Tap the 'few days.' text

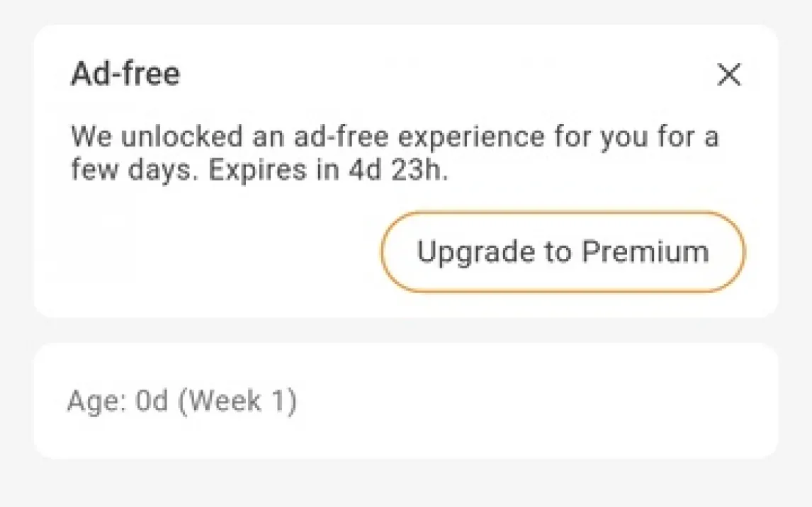click(135, 172)
